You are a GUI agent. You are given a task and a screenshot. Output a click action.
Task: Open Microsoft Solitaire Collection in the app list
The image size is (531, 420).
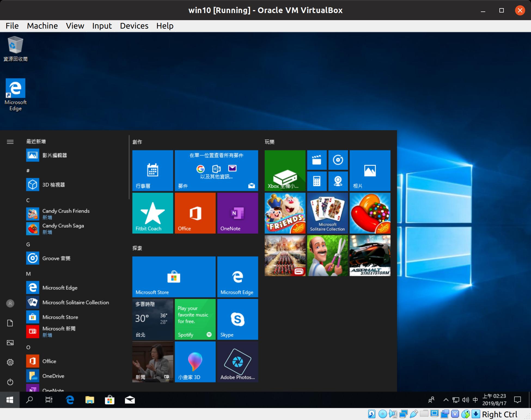[x=75, y=302]
